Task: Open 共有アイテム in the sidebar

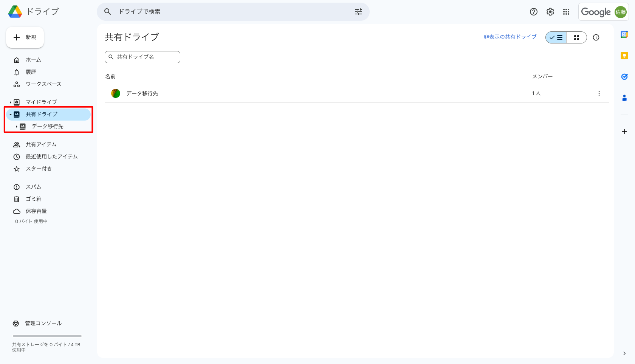Action: pos(48,145)
